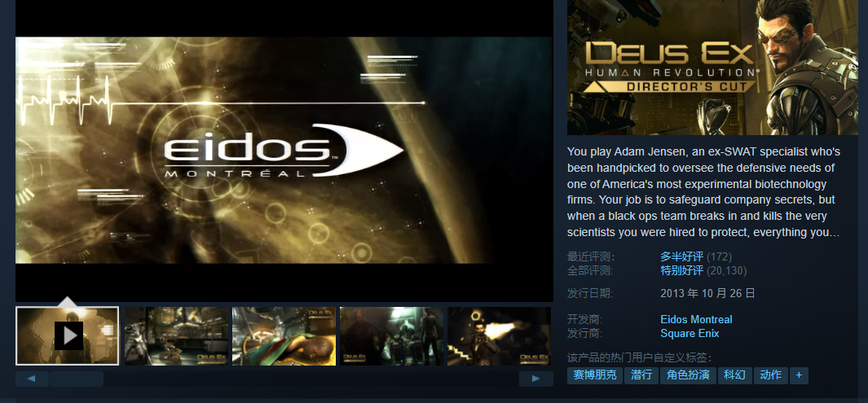The width and height of the screenshot is (868, 403).
Task: Open the second screenshot thumbnail
Action: (x=176, y=335)
